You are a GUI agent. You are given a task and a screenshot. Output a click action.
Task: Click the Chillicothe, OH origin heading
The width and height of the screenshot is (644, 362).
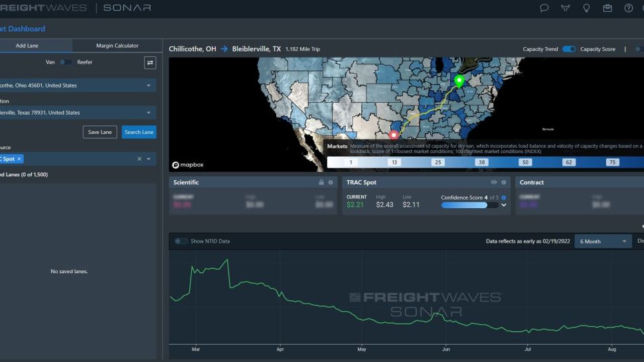pos(193,49)
